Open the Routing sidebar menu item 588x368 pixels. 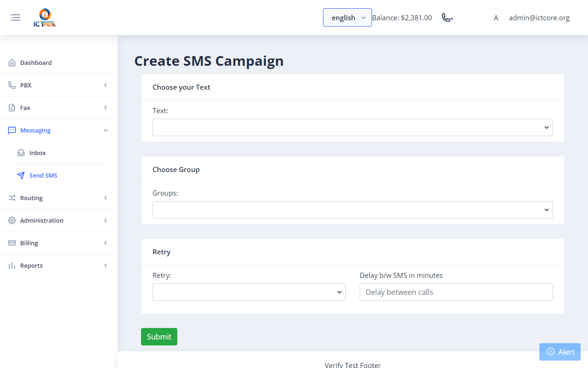click(x=59, y=198)
